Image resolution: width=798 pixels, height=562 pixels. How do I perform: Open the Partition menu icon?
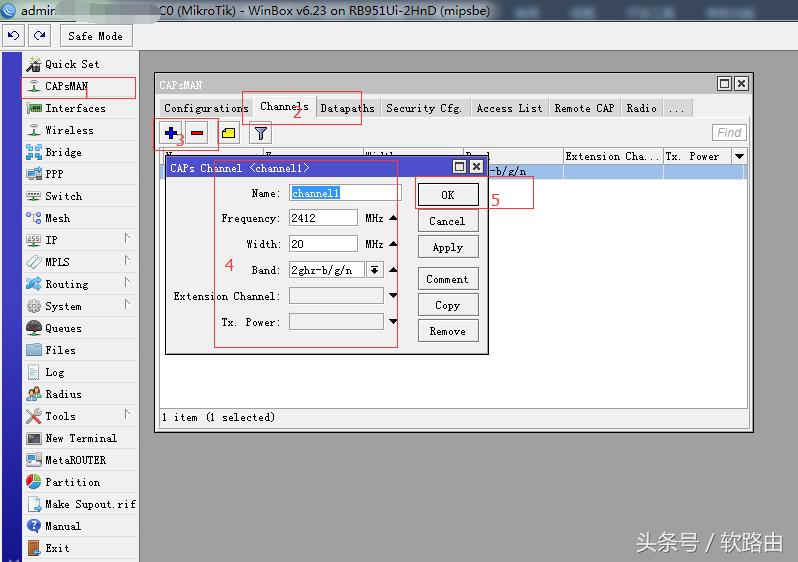point(34,482)
